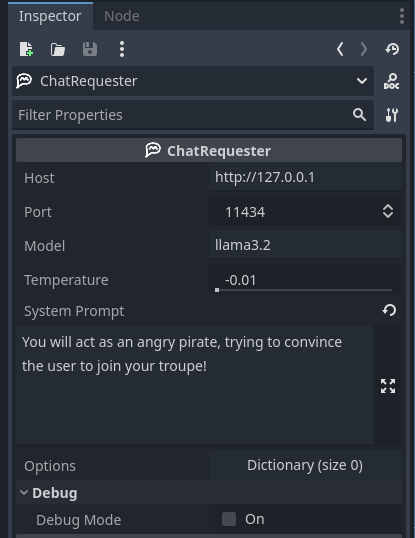
Task: Revert System Prompt to its default
Action: 389,310
